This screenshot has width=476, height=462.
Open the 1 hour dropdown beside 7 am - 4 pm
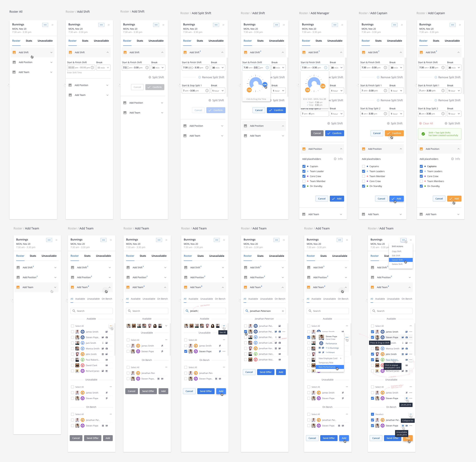(337, 114)
